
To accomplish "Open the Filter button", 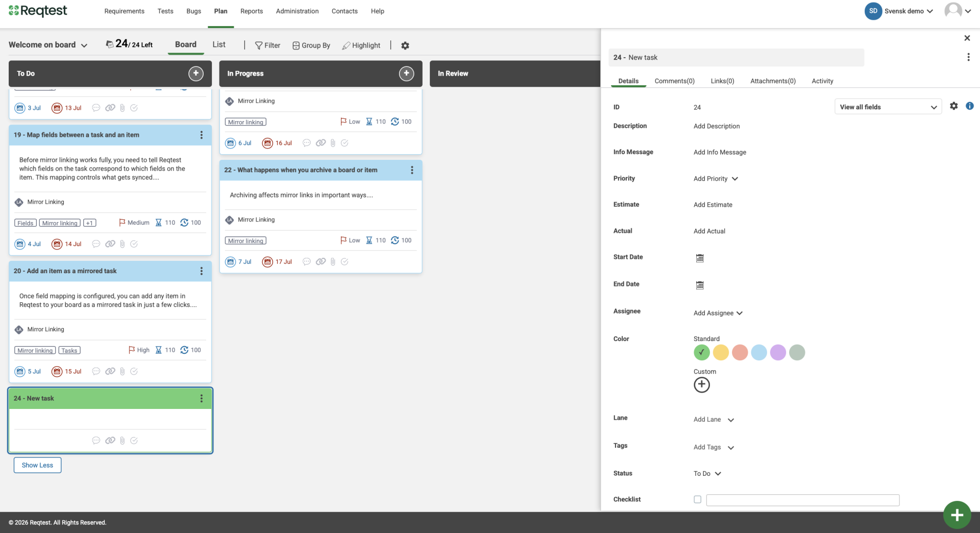I will (x=267, y=45).
